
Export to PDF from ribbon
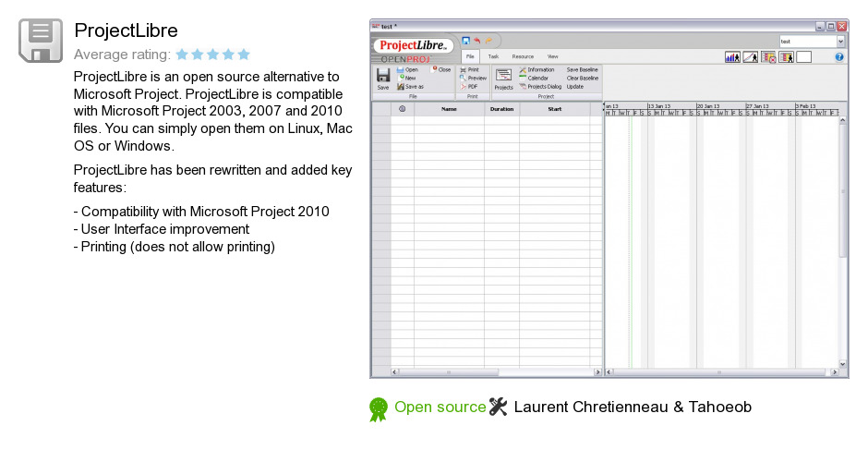pyautogui.click(x=468, y=87)
